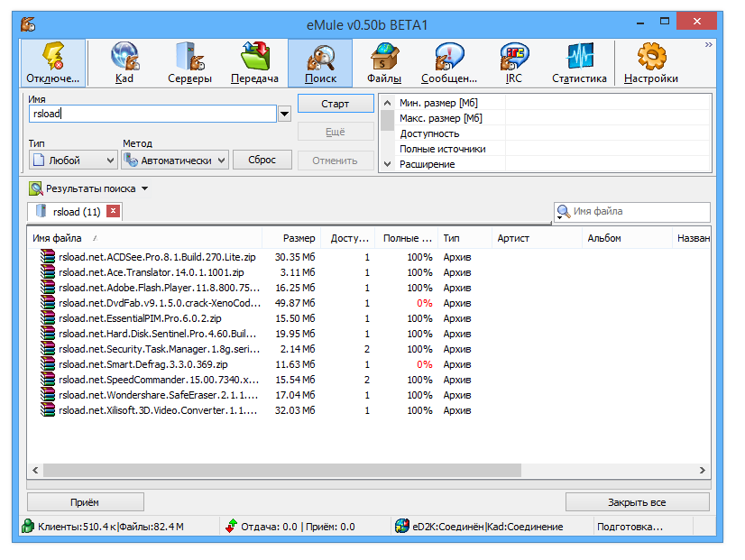
Task: Click in the Имя search name input field
Action: click(x=152, y=114)
